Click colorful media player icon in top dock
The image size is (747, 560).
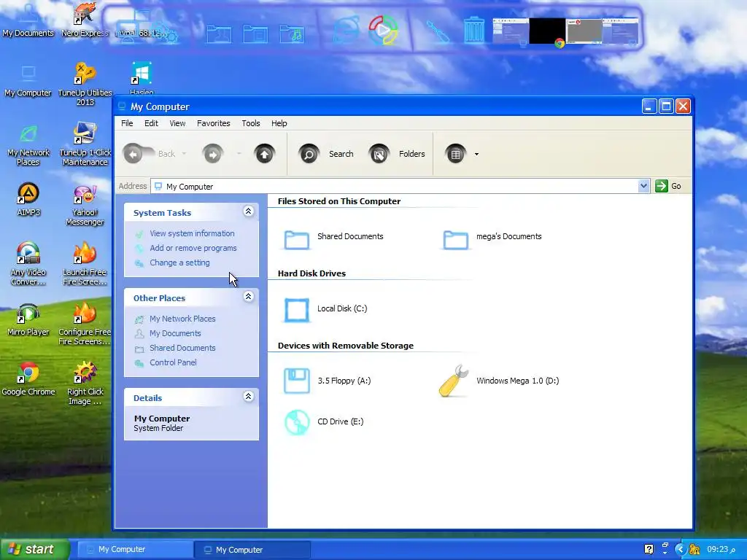(x=384, y=30)
